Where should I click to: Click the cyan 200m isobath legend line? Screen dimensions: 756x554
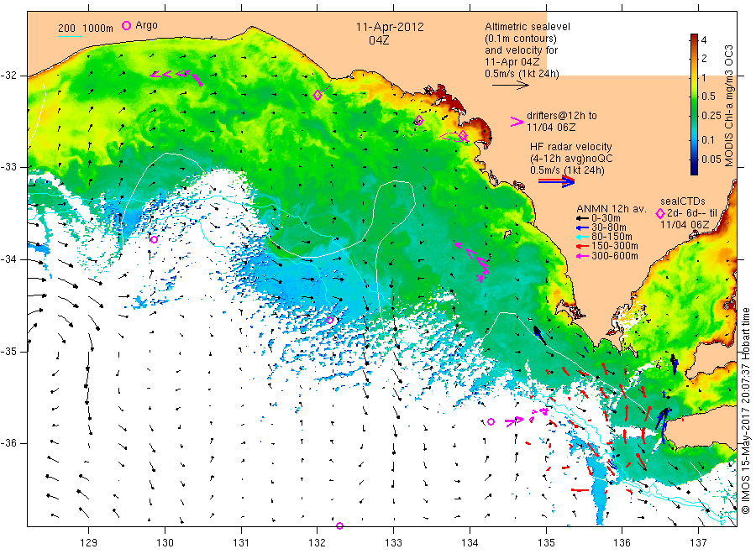70,36
